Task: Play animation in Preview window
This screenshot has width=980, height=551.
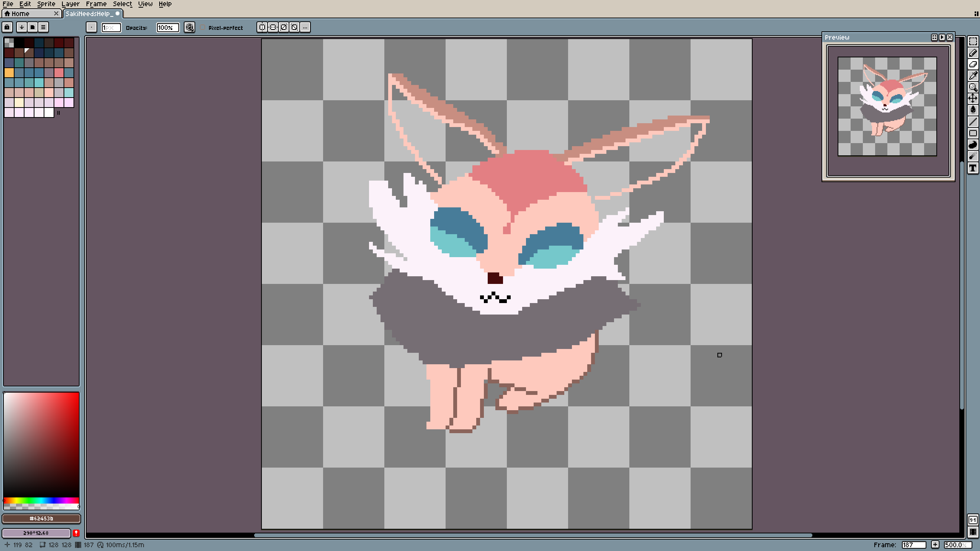Action: coord(942,37)
